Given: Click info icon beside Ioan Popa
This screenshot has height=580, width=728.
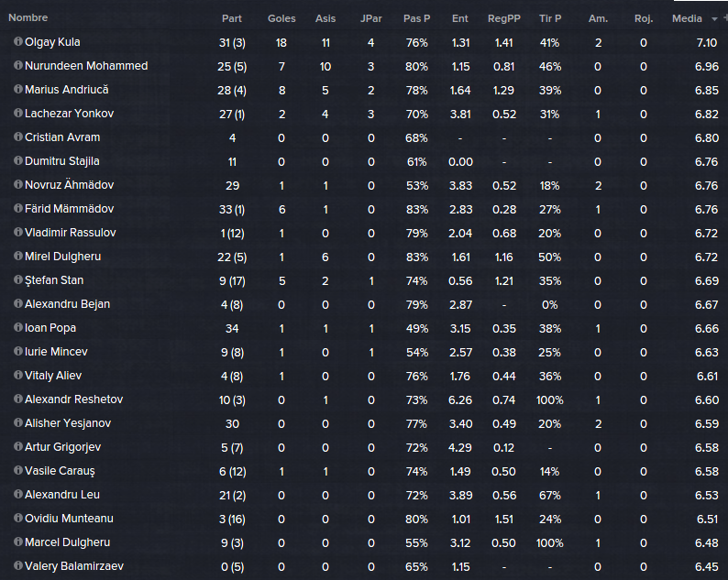Looking at the screenshot, I should (x=18, y=328).
